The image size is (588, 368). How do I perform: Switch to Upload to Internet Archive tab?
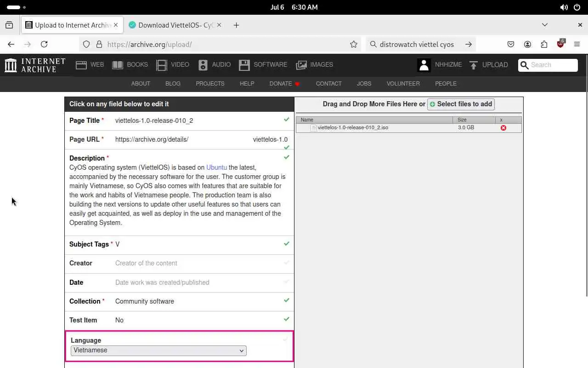tap(73, 25)
